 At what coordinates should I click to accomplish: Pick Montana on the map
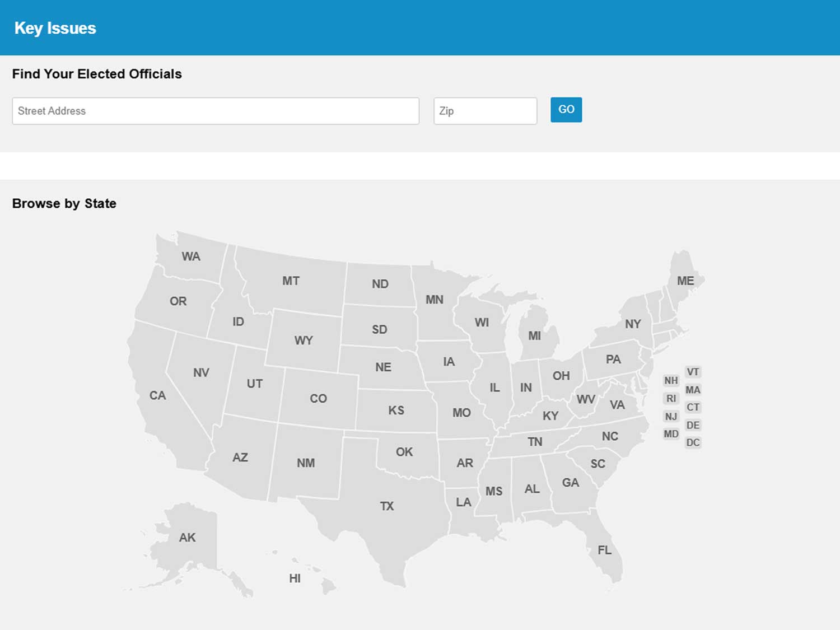tap(291, 281)
